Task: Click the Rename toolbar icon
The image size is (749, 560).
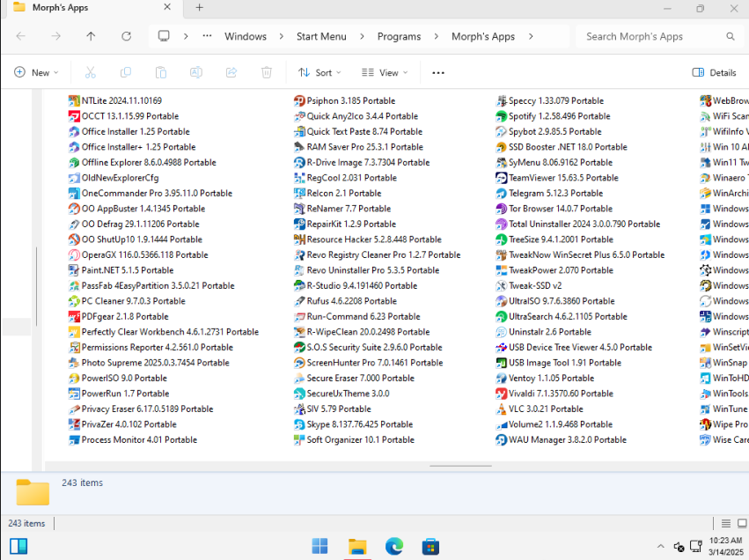Action: pyautogui.click(x=196, y=72)
